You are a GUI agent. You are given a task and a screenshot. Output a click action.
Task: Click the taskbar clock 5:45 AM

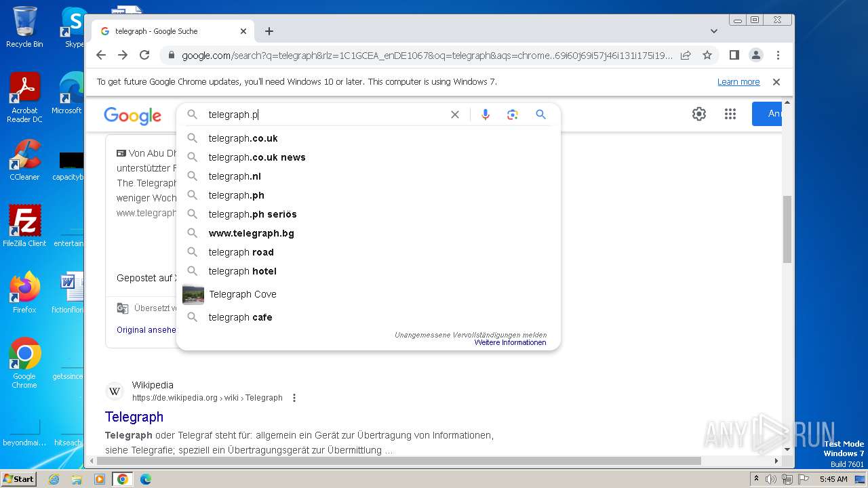click(x=833, y=479)
